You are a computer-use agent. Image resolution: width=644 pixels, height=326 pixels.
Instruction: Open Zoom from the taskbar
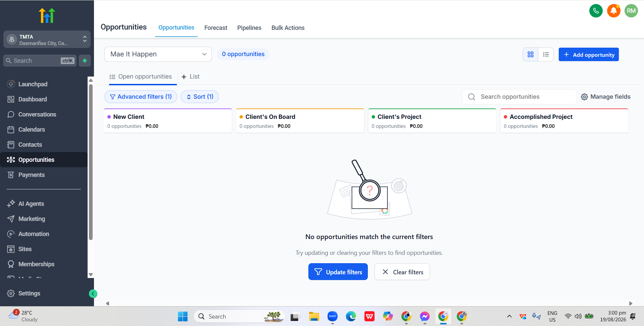point(333,316)
